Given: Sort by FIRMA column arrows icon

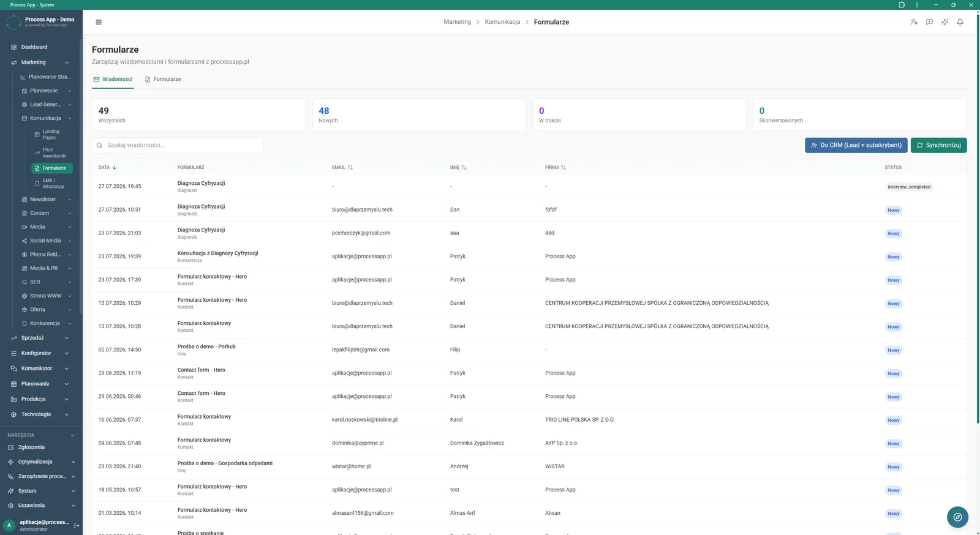Looking at the screenshot, I should (x=563, y=168).
